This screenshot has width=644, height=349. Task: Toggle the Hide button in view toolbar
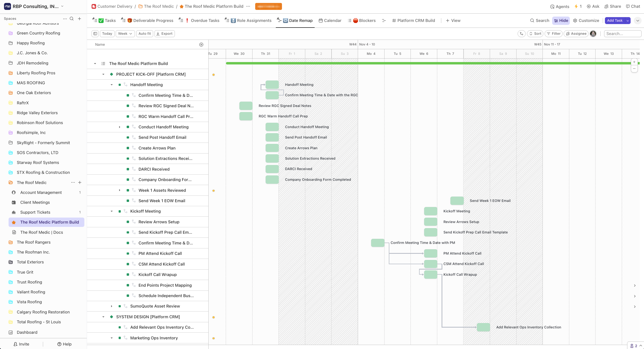coord(561,21)
